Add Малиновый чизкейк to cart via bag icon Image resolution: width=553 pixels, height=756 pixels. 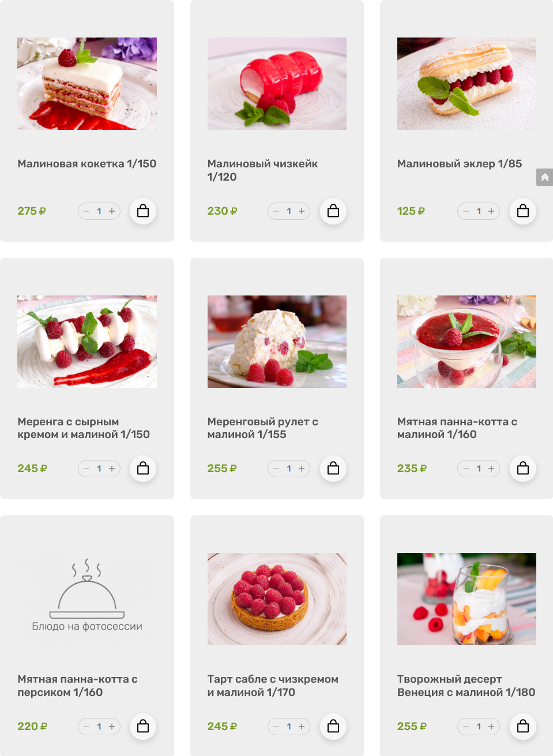click(333, 211)
